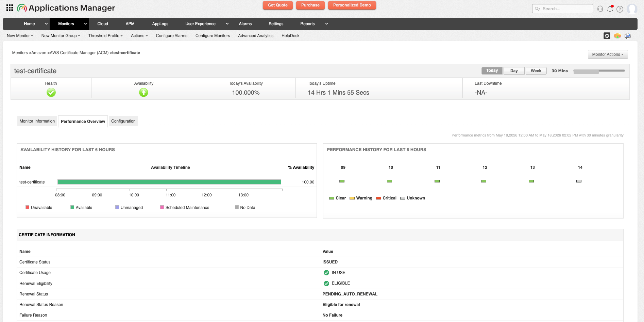This screenshot has height=322, width=644.
Task: Open the apps grid launcher icon
Action: (x=10, y=8)
